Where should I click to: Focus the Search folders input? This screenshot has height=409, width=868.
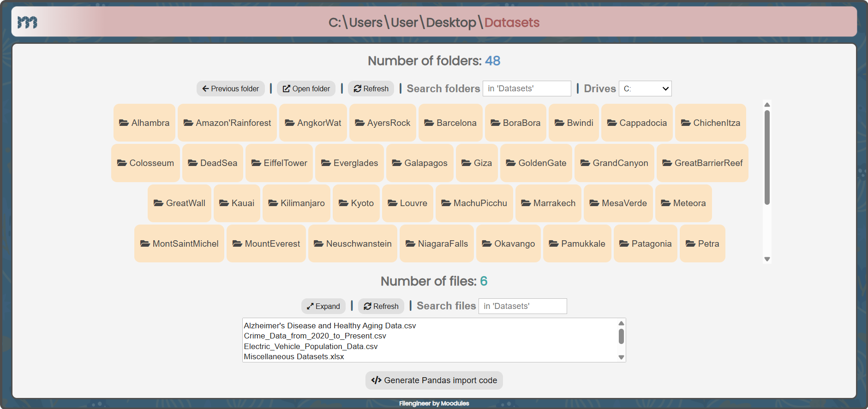[527, 89]
